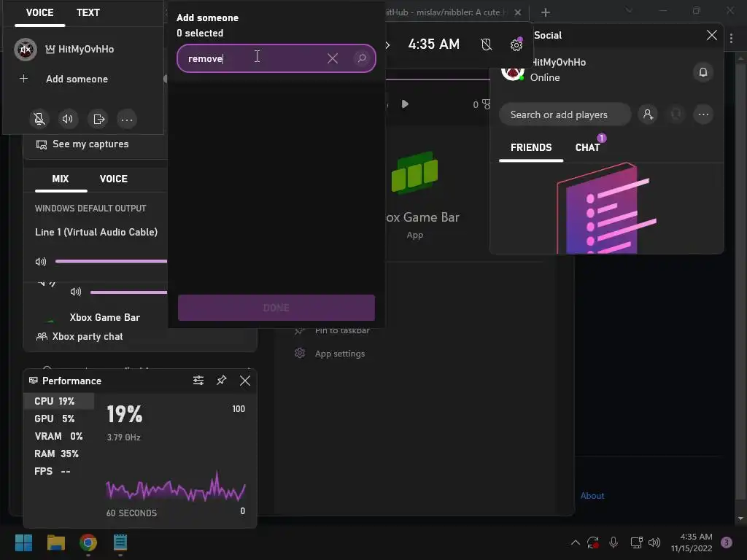The image size is (747, 560).
Task: Open Notepad app from taskbar
Action: [x=120, y=542]
